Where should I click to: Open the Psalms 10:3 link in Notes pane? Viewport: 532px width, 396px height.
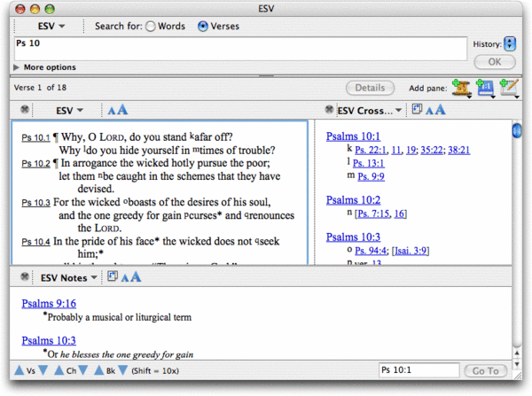click(49, 340)
